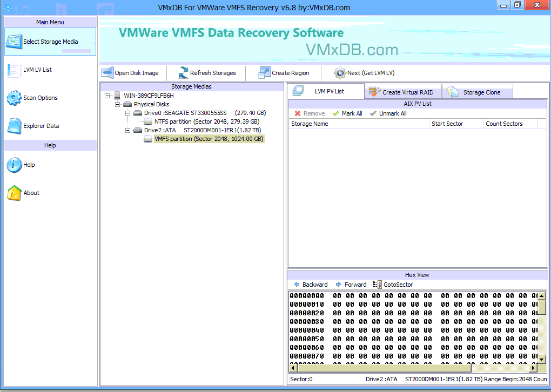Click the Scan Options gear icon
The image size is (551, 392).
point(14,98)
